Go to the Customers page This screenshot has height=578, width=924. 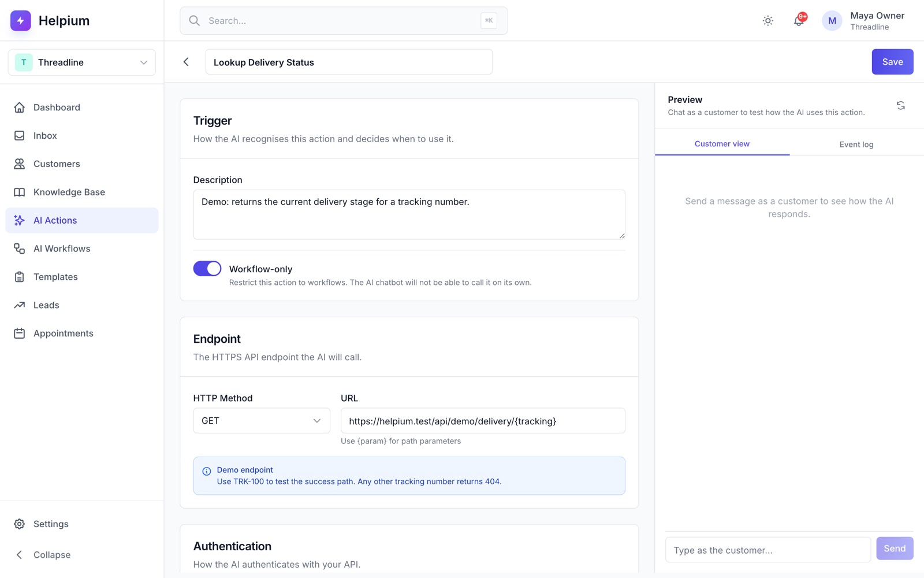tap(82, 164)
